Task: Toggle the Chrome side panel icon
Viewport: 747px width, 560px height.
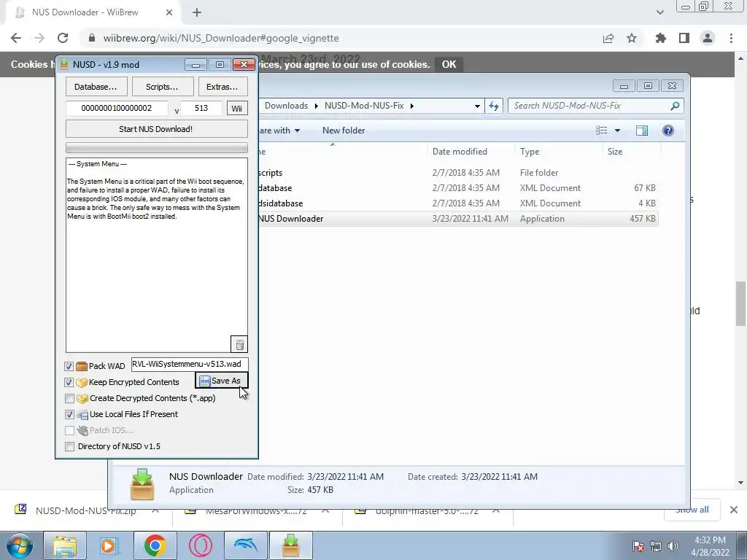Action: [684, 38]
